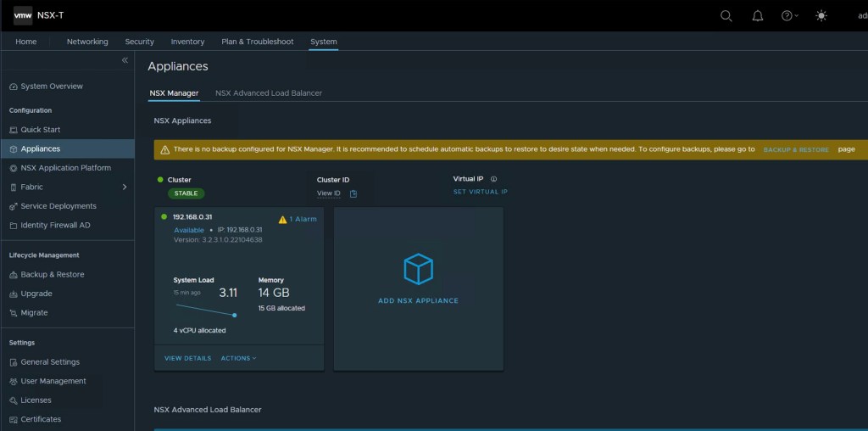Screen dimensions: 868x431
Task: Expand the Fabric menu chevron
Action: coord(125,187)
